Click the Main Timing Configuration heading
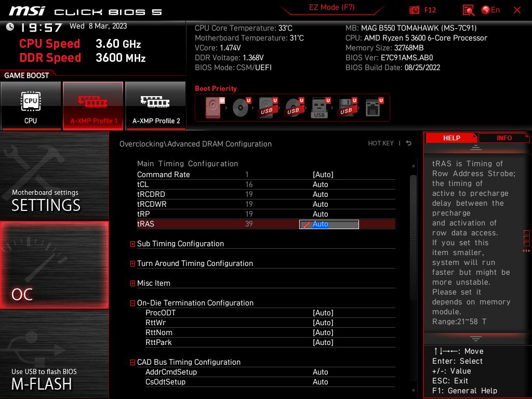This screenshot has height=399, width=532. (188, 164)
